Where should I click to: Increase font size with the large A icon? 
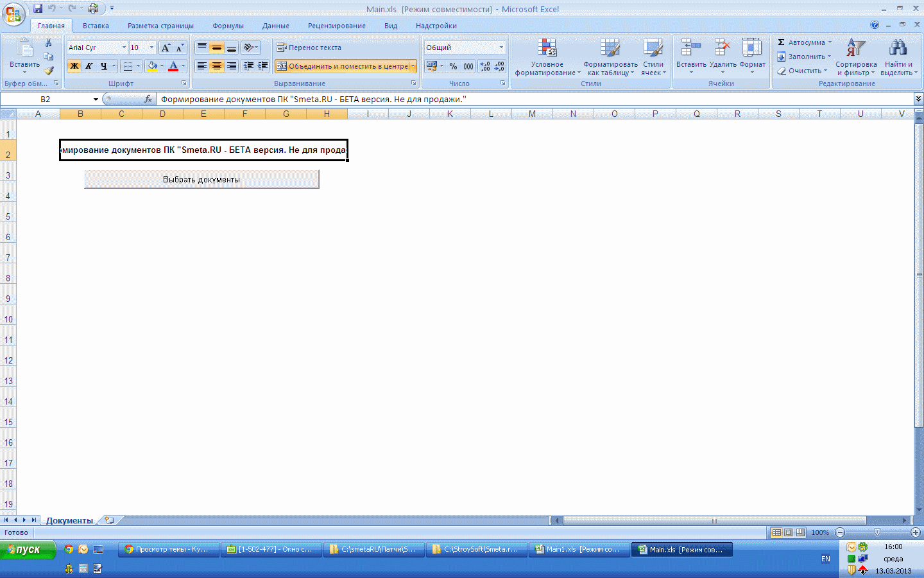pos(166,48)
